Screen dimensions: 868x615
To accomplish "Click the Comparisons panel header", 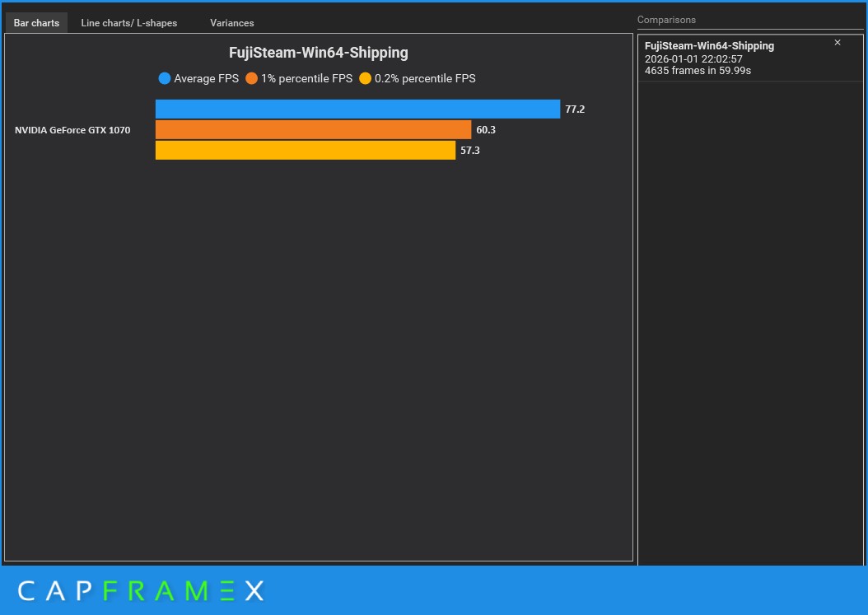I will click(666, 20).
